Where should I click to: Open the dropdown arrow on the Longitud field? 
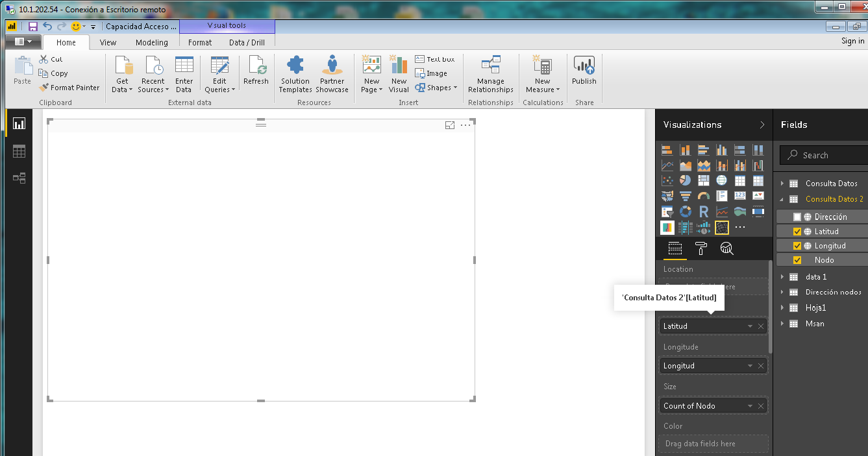pyautogui.click(x=750, y=366)
